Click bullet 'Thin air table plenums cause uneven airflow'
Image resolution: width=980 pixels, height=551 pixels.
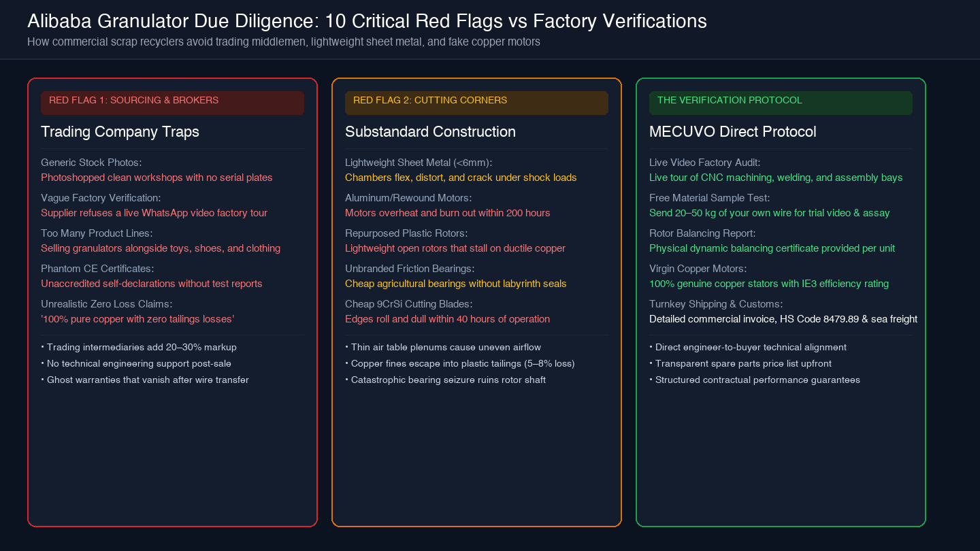click(443, 347)
